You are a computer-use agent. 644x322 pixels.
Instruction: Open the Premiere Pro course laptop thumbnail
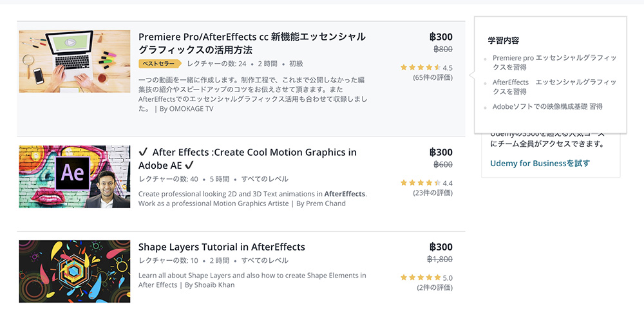[74, 61]
